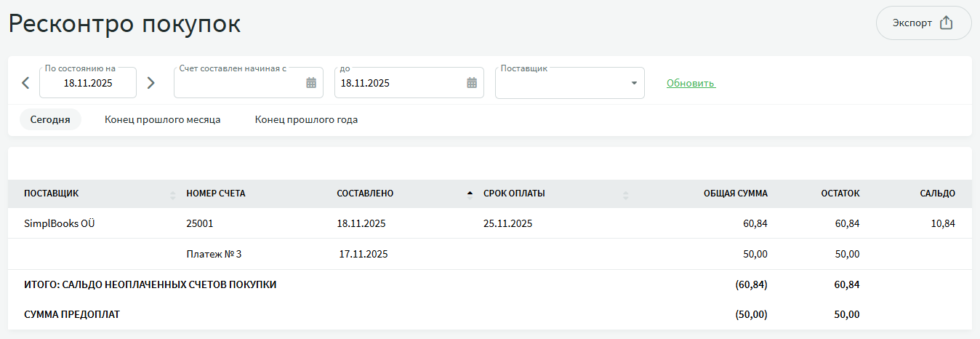The image size is (980, 339).
Task: Open invoice number 25001
Action: pos(200,223)
